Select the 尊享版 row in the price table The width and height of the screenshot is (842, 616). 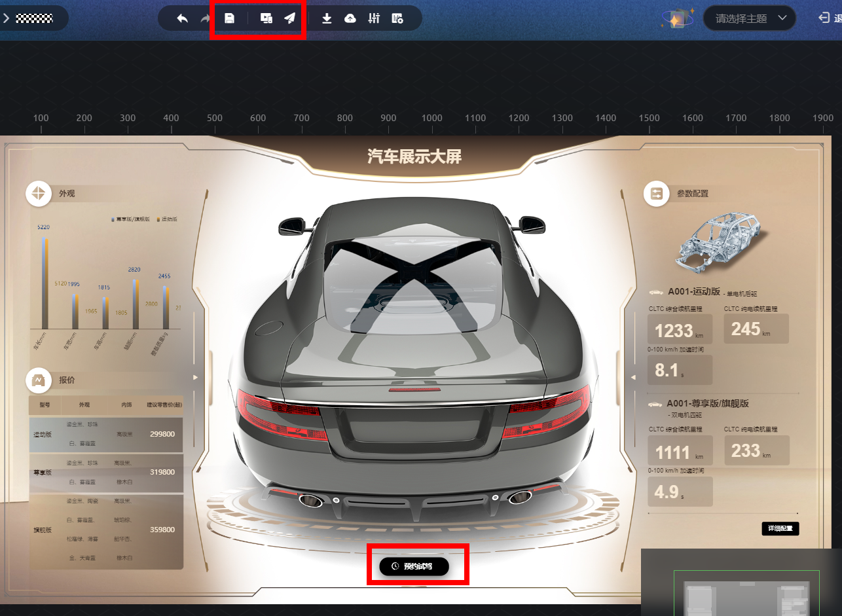(106, 473)
